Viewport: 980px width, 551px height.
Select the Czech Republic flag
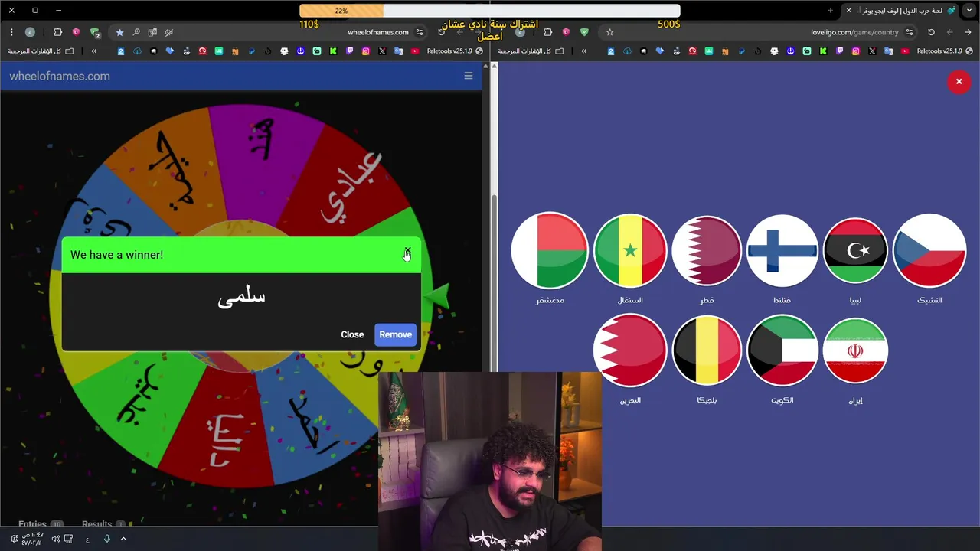929,250
